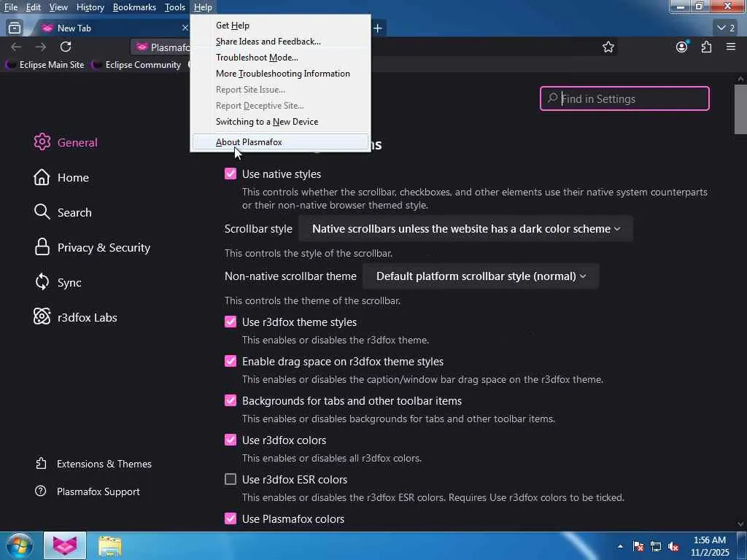Open Home settings category
This screenshot has height=560, width=747.
point(61,177)
